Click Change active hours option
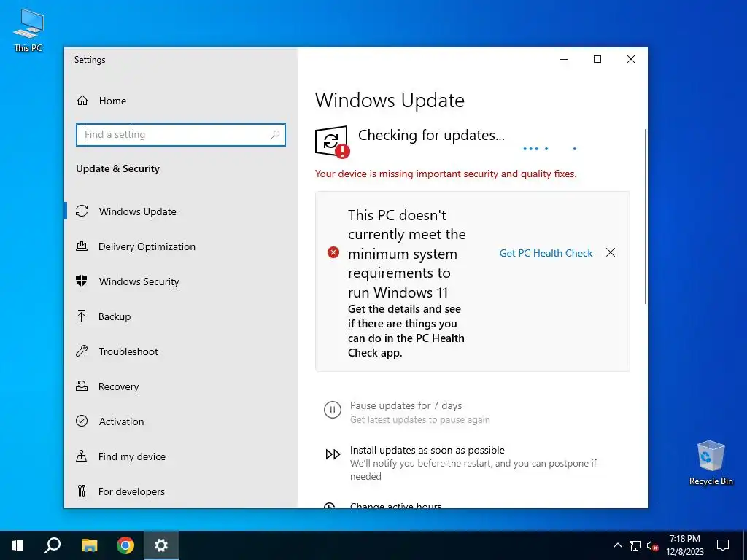Screen dimensions: 747x560 pyautogui.click(x=396, y=505)
